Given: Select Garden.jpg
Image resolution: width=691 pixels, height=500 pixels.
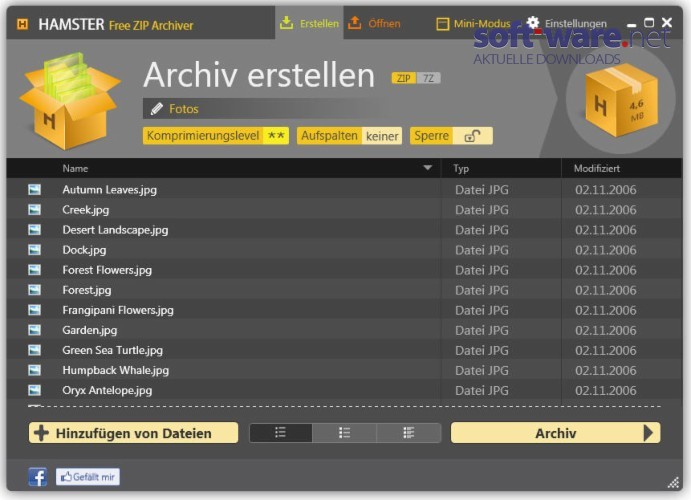Looking at the screenshot, I should (x=89, y=330).
